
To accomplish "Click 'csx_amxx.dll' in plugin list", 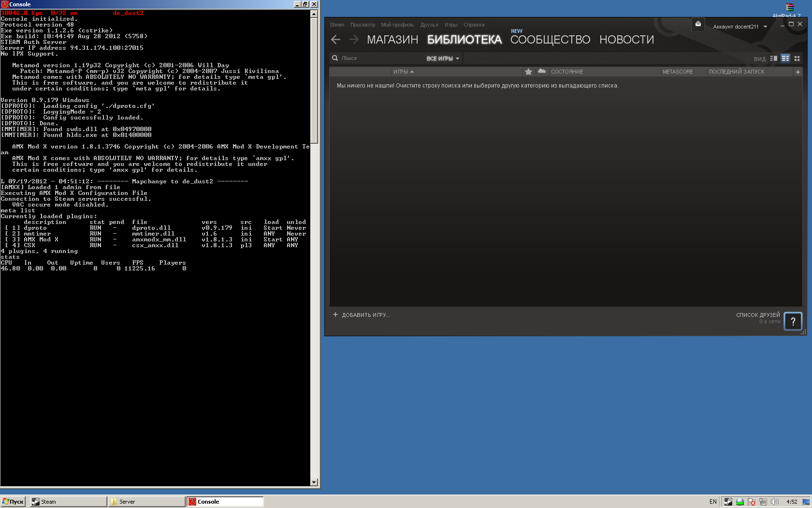I will click(x=155, y=245).
